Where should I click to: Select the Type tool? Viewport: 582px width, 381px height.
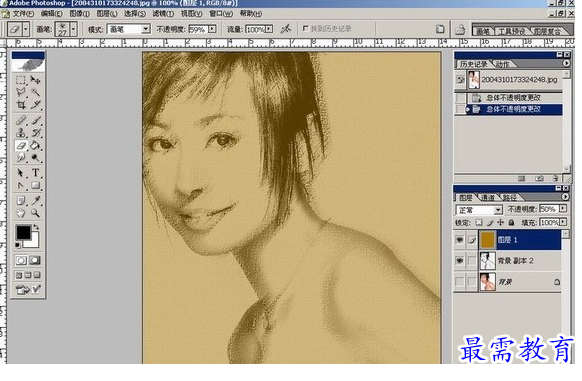[35, 173]
